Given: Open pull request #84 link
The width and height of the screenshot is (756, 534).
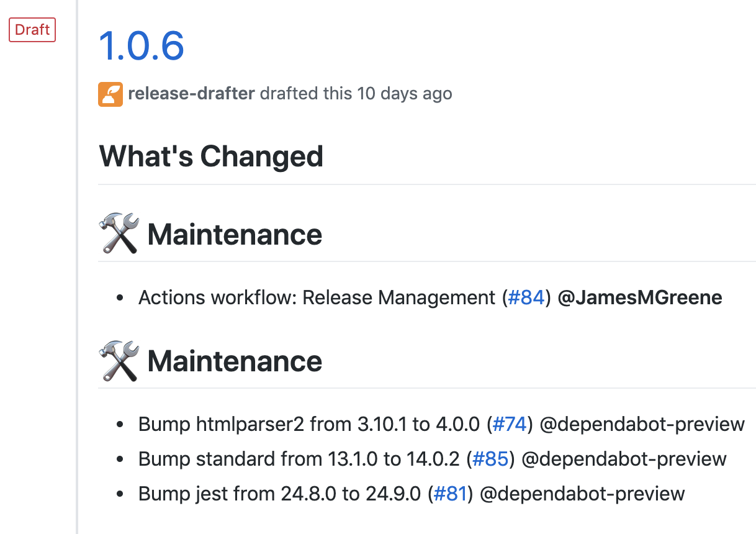Looking at the screenshot, I should tap(526, 297).
